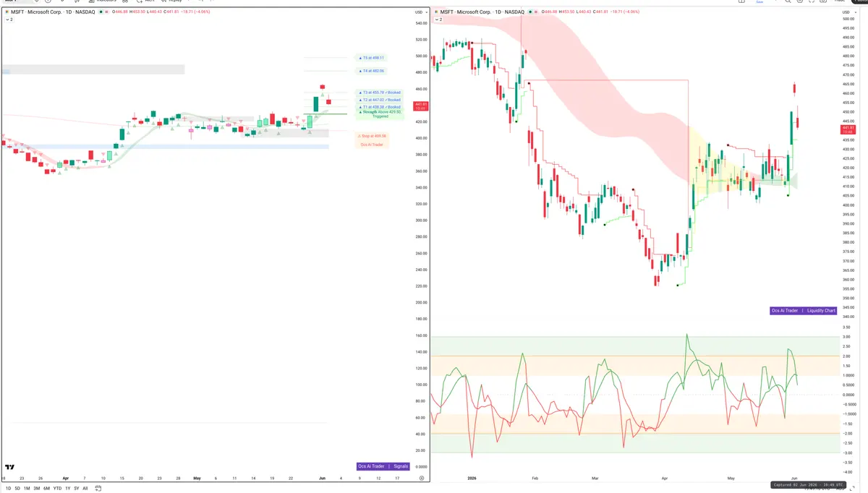
Task: Click the T2 at 447.02 Booked label
Action: tap(379, 100)
